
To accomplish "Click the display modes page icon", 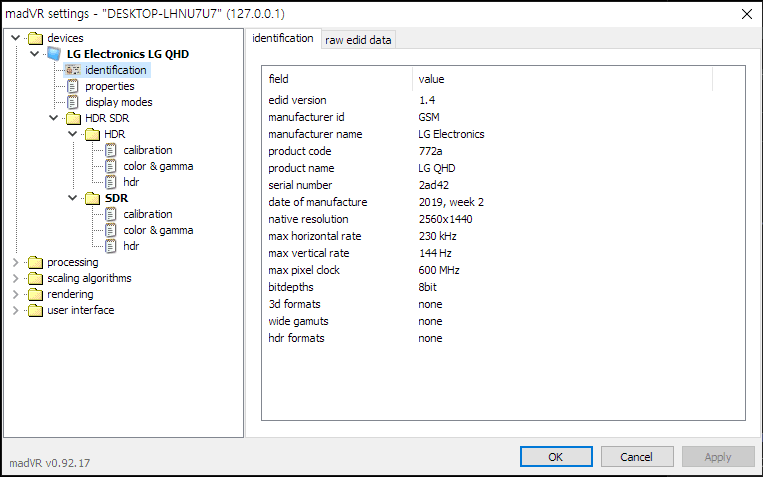I will pos(73,102).
